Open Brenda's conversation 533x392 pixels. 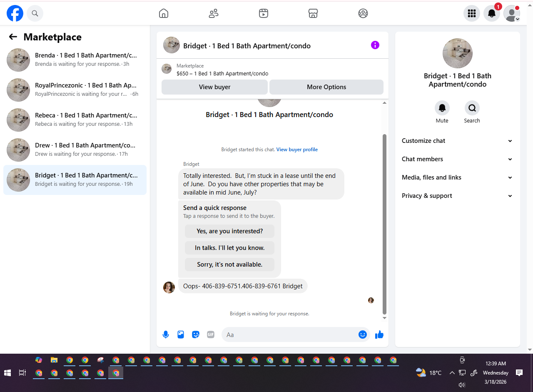75,60
